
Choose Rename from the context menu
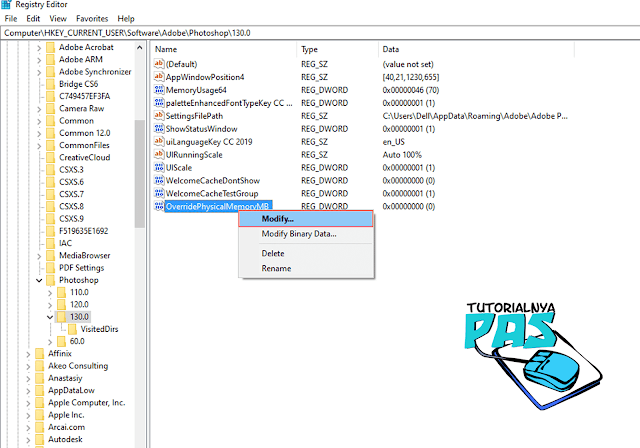point(306,268)
